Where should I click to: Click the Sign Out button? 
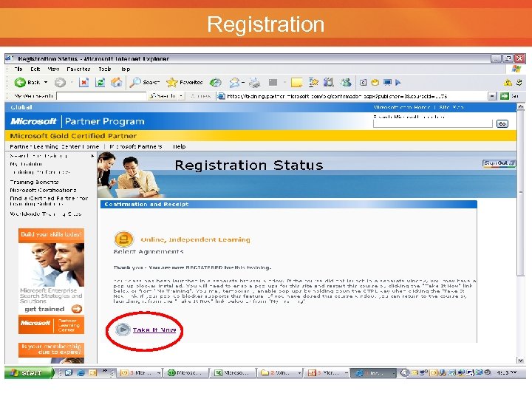499,163
